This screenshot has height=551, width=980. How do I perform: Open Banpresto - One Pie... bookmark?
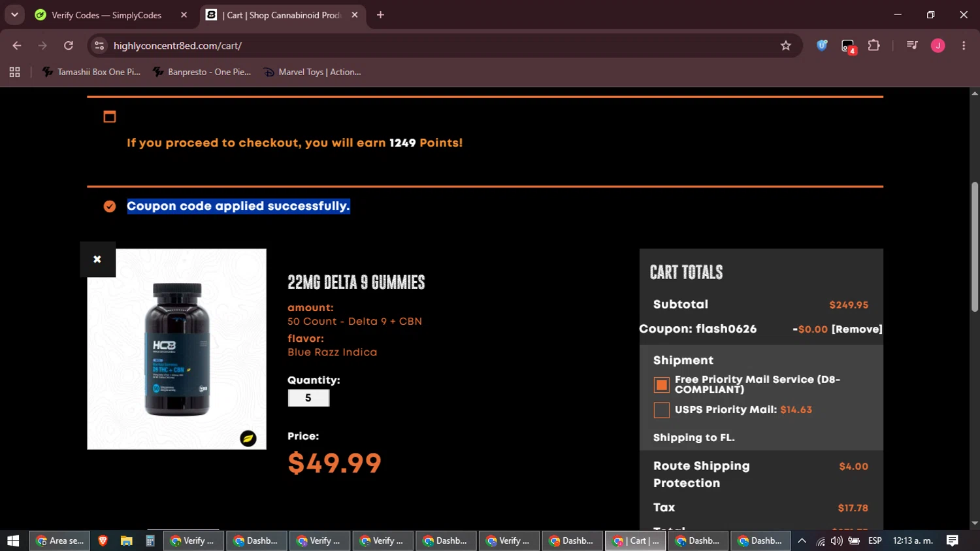(x=202, y=72)
